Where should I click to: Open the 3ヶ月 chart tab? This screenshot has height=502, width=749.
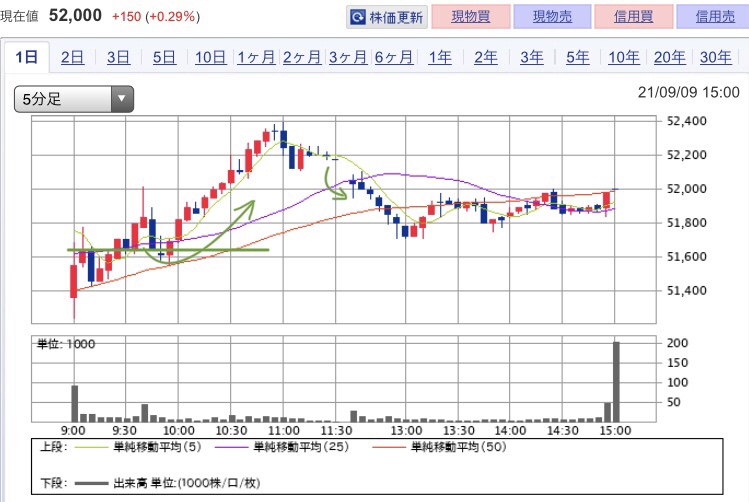348,57
